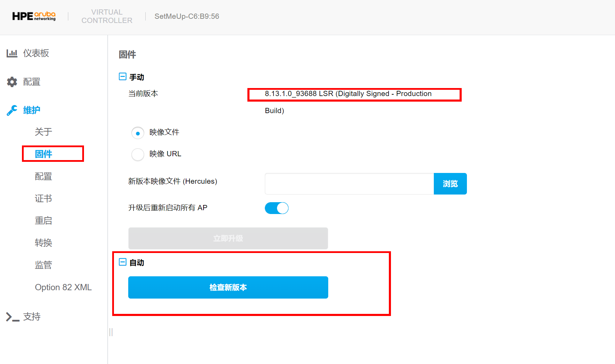Disable 升级后重新启动所有 AP toggle
This screenshot has width=615, height=364.
276,208
